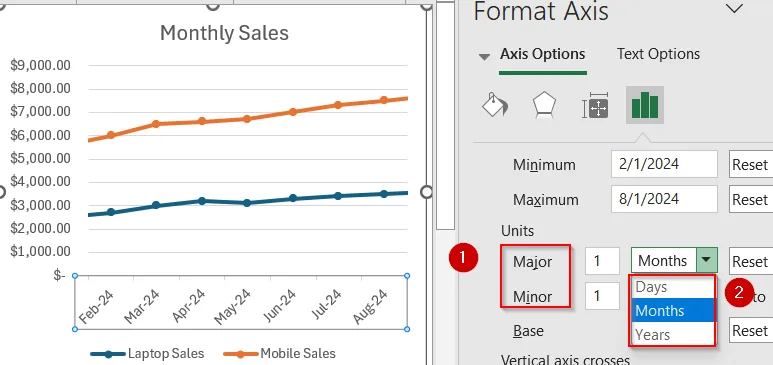Click the chart's right middle resize handle

[x=426, y=191]
